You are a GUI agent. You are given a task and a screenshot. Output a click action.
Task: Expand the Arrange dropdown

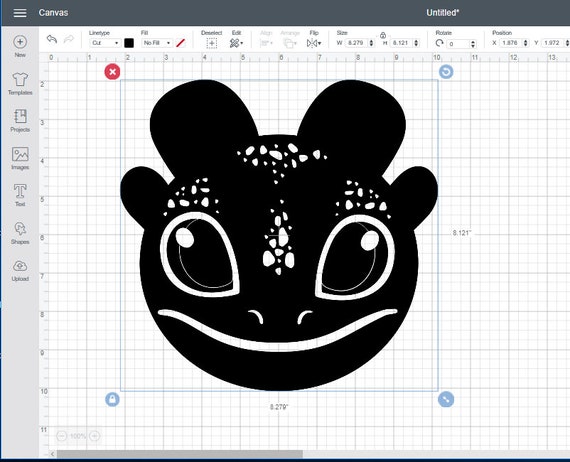[290, 43]
